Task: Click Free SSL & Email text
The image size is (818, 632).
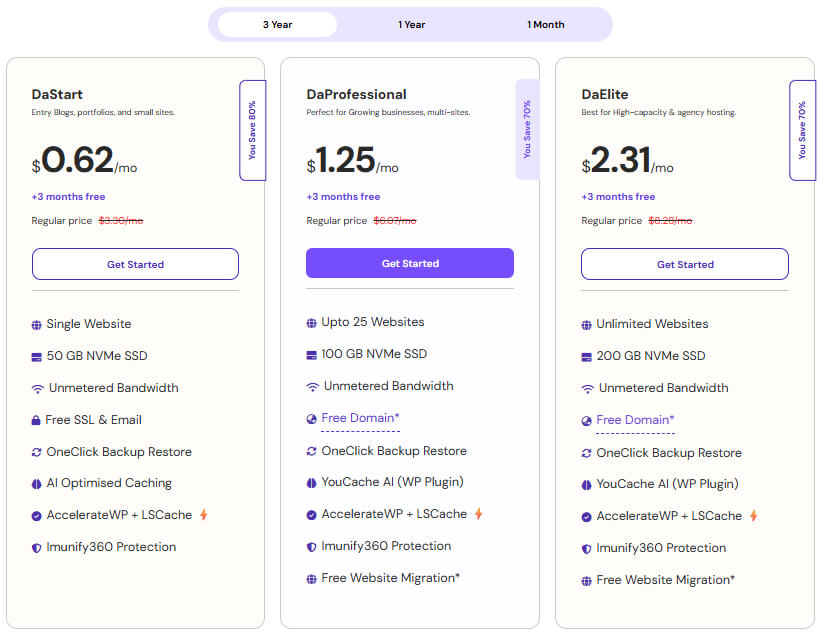Action: tap(93, 420)
